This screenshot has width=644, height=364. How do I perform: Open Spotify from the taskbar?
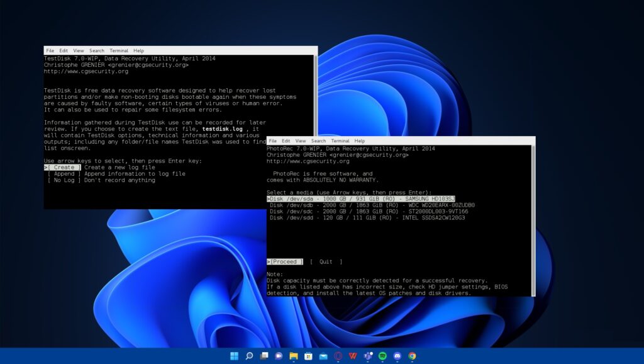pyautogui.click(x=382, y=356)
